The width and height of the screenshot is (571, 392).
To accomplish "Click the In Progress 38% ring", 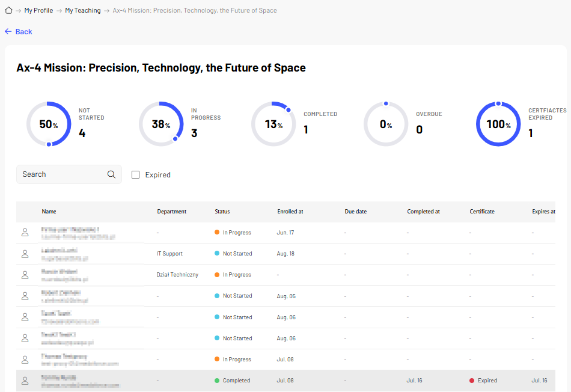I will pos(161,124).
